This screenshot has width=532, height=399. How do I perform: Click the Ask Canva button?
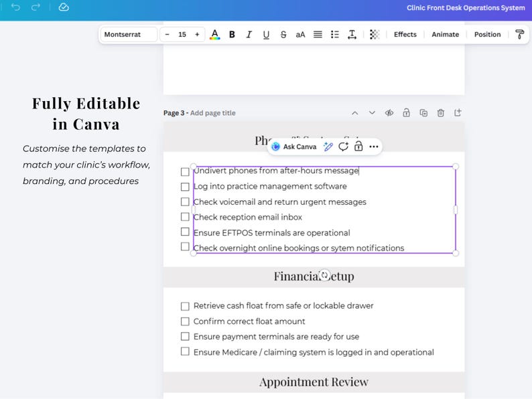(x=294, y=147)
